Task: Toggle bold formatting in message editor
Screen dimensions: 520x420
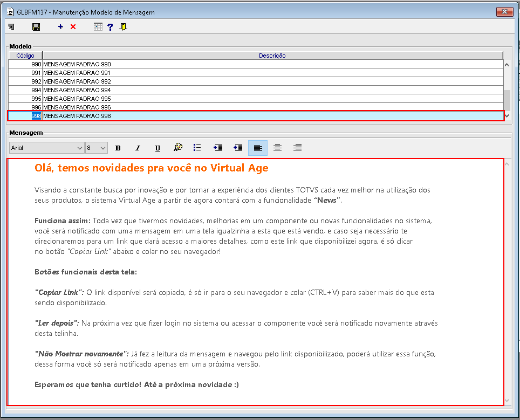Action: point(118,148)
